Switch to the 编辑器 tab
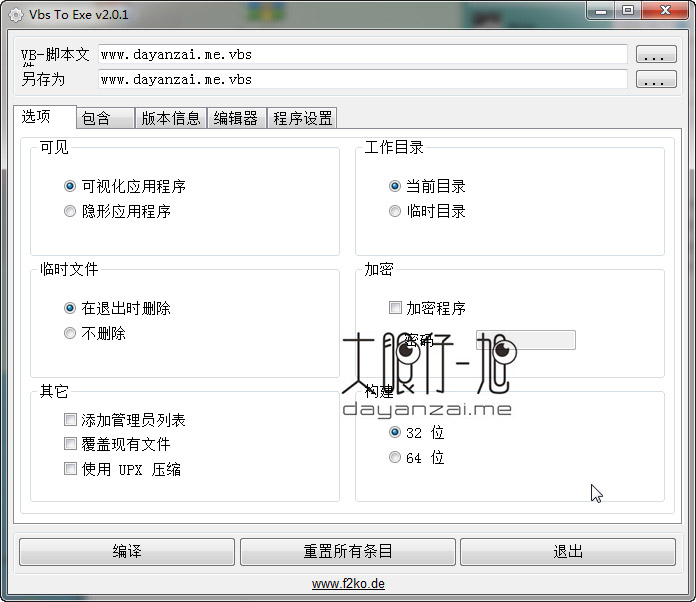The image size is (696, 602). (x=236, y=118)
